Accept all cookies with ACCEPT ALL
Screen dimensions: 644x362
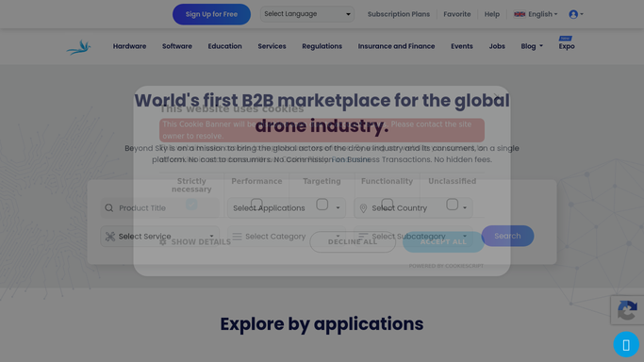(443, 241)
